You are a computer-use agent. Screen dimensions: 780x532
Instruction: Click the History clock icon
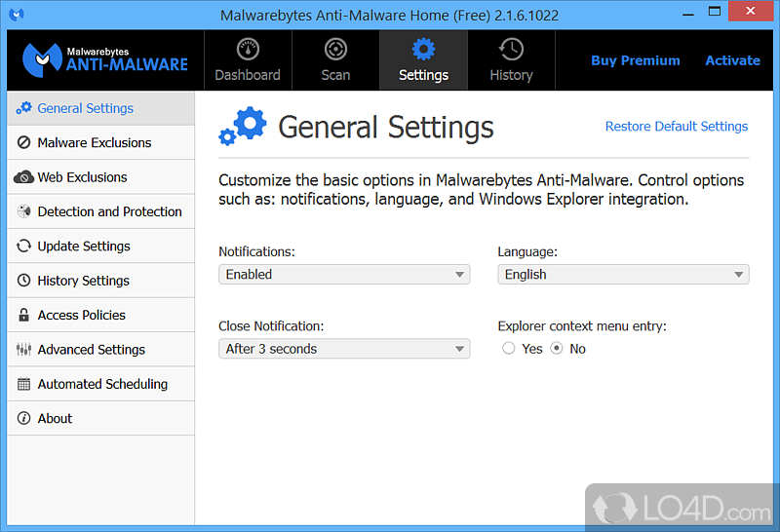pyautogui.click(x=511, y=50)
